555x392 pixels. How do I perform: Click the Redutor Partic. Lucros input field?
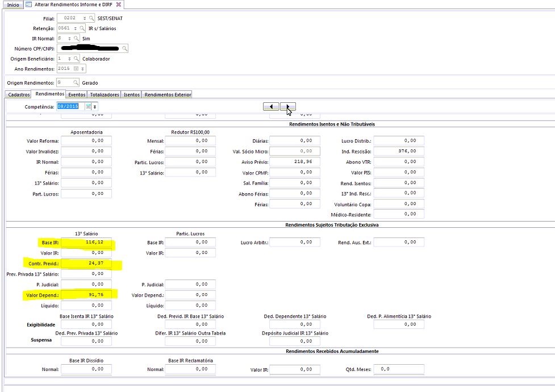190,162
